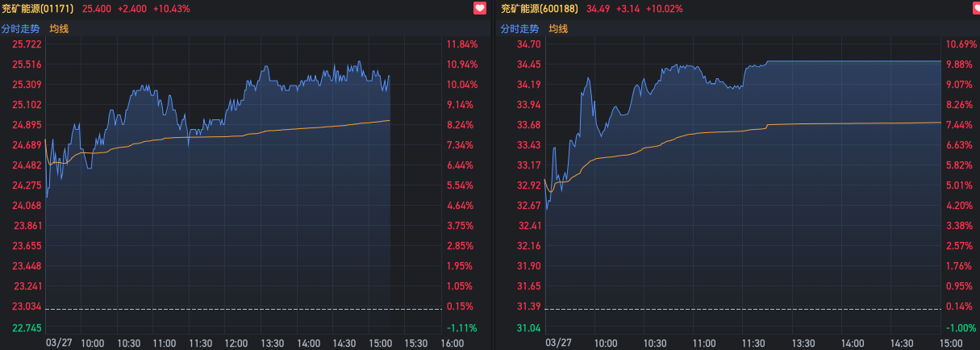Click the 15:00 time label in 600188 chart
The width and height of the screenshot is (980, 350).
tap(949, 344)
